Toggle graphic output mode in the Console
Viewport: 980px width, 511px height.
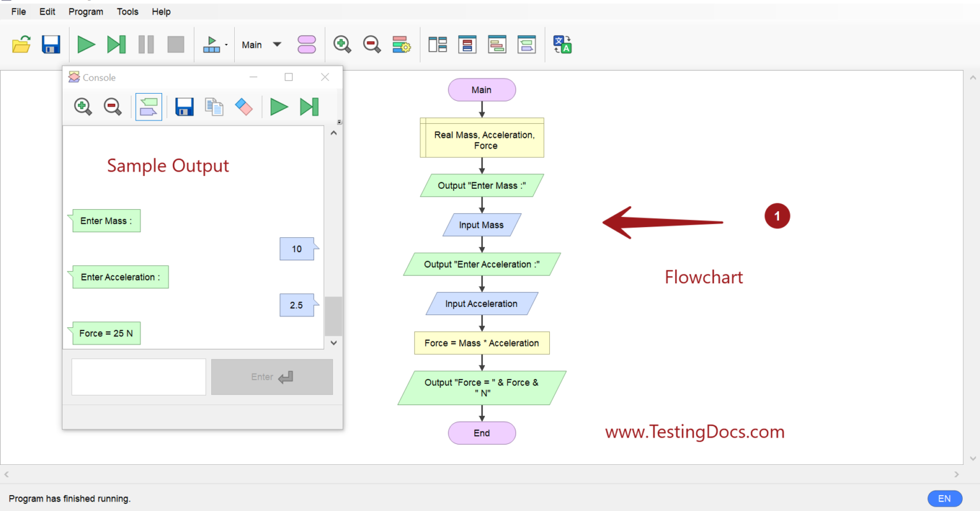[149, 107]
